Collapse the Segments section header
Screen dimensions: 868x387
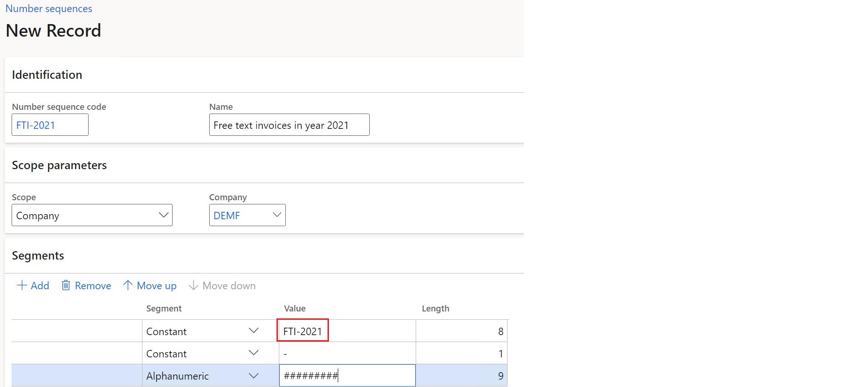tap(264, 256)
